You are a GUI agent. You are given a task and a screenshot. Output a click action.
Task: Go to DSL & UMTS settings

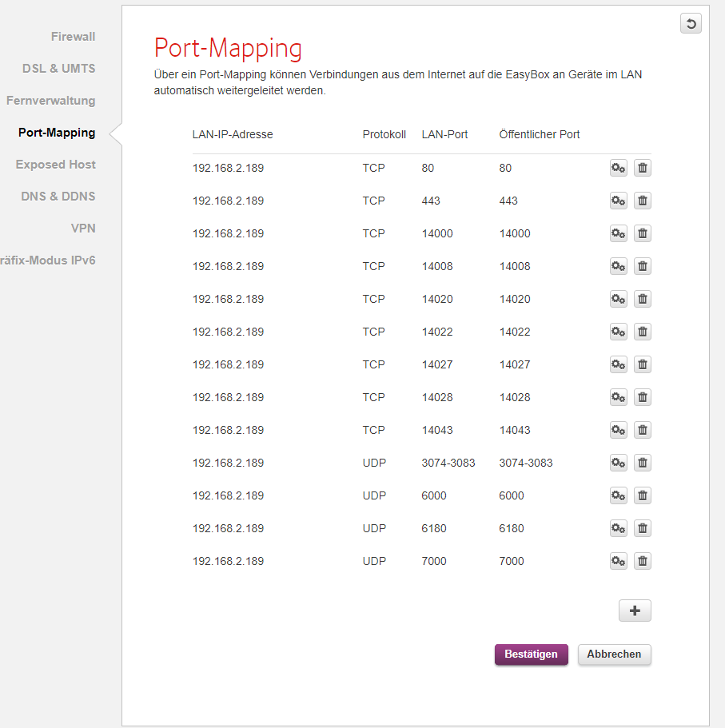pyautogui.click(x=58, y=69)
